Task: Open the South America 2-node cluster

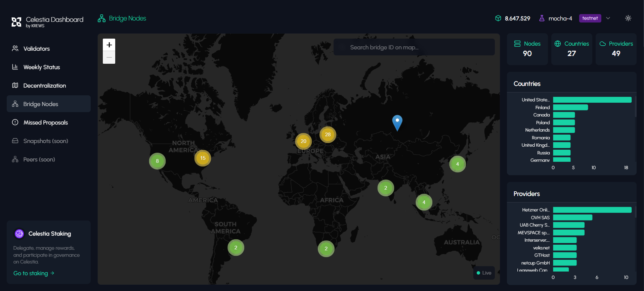Action: point(236,248)
